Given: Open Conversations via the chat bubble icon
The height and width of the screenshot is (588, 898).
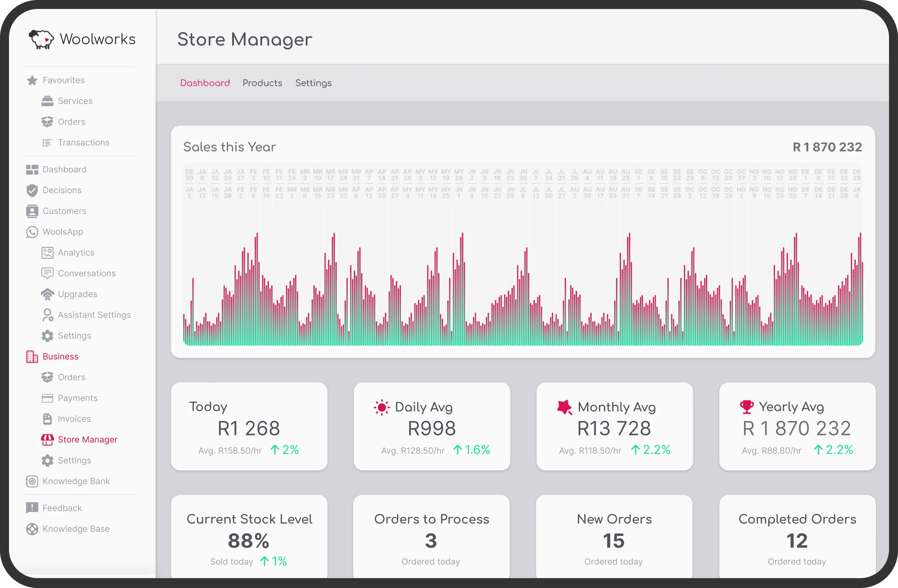Looking at the screenshot, I should tap(47, 273).
